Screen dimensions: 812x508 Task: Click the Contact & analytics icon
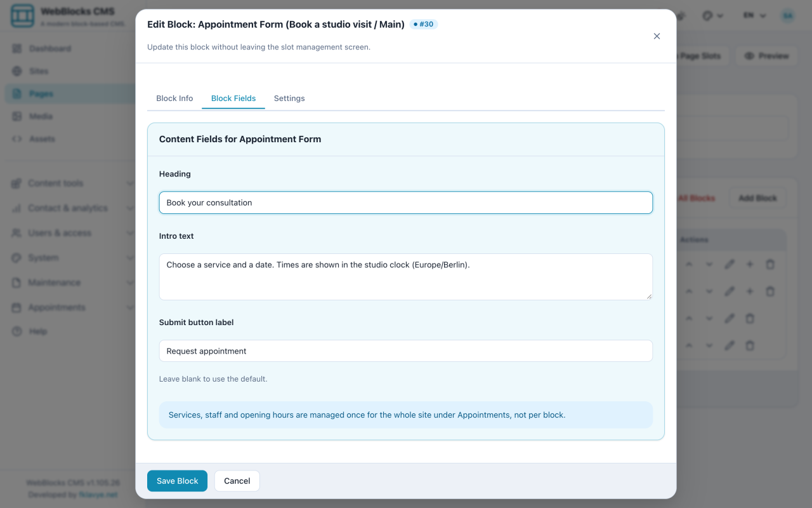pos(16,208)
